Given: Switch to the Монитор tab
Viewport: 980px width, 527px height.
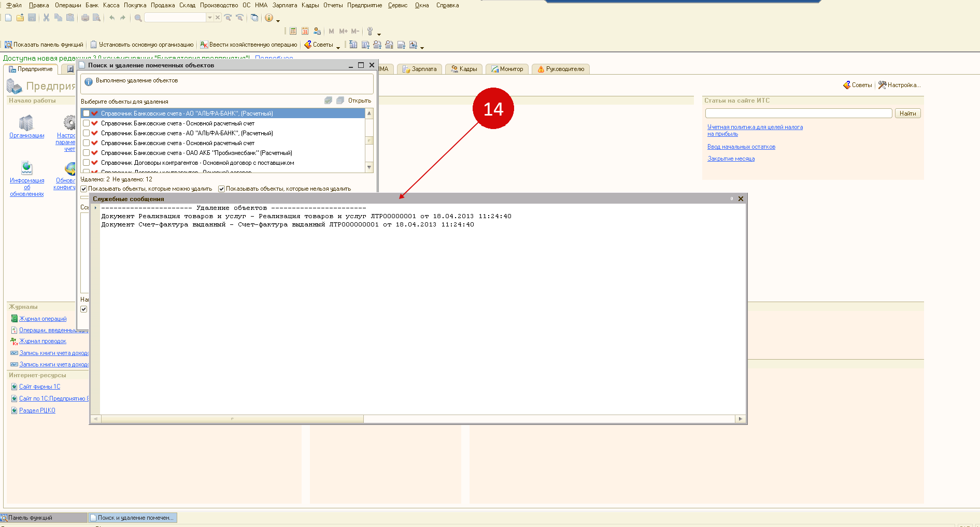Looking at the screenshot, I should click(508, 69).
